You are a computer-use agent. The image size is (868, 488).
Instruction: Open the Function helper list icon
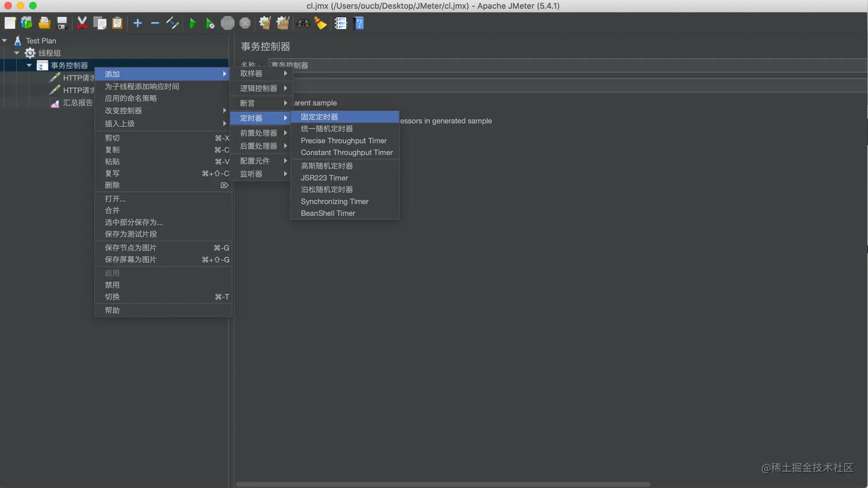[340, 23]
